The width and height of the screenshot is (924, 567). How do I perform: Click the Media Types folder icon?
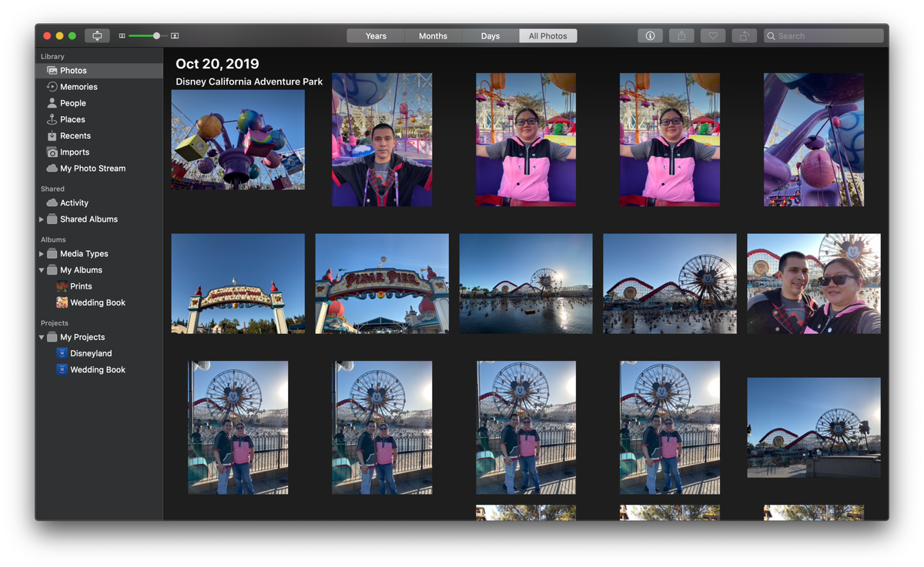tap(52, 254)
